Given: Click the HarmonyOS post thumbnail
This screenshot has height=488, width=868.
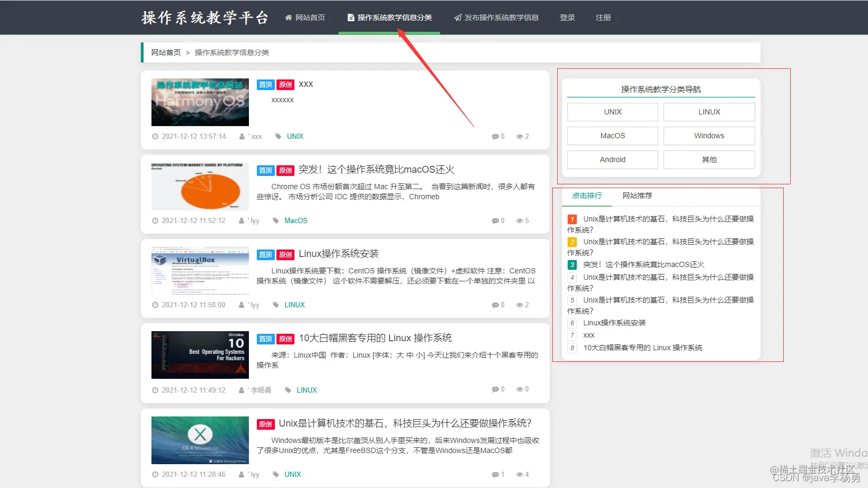Looking at the screenshot, I should click(x=200, y=102).
